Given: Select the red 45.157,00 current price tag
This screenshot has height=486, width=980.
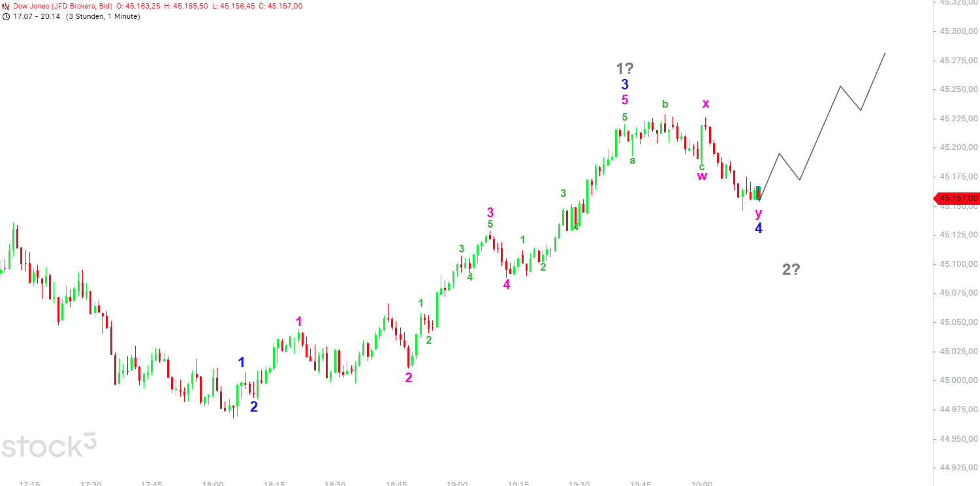Looking at the screenshot, I should [x=957, y=198].
